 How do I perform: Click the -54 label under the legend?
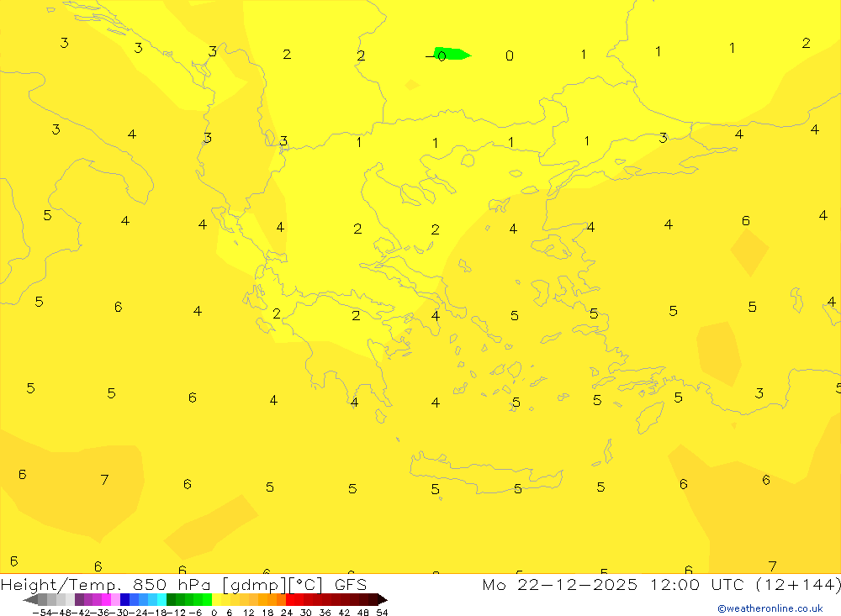(x=42, y=613)
